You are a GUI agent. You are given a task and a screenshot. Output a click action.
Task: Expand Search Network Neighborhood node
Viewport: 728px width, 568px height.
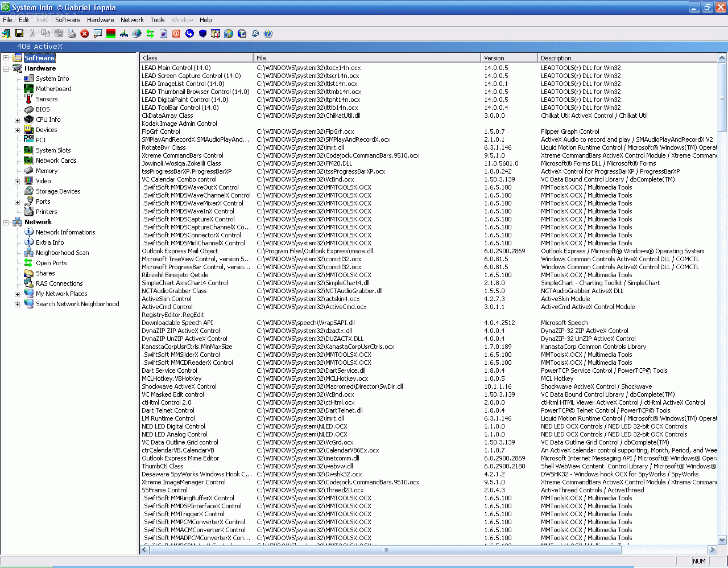point(17,304)
